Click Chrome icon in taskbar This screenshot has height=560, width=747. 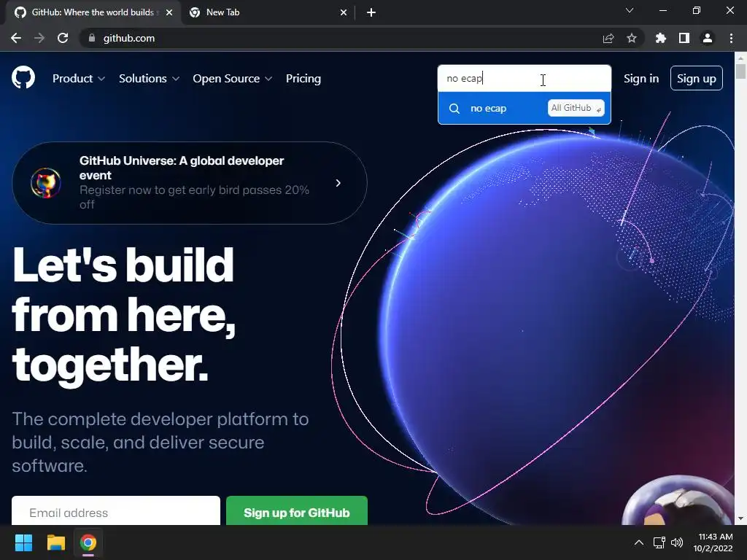pyautogui.click(x=88, y=542)
